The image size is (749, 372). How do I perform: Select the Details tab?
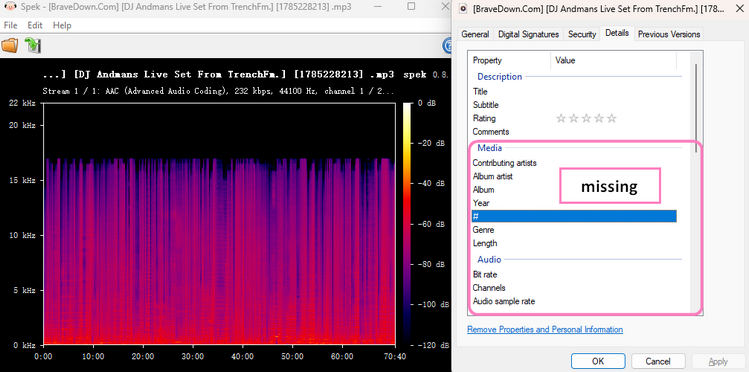pyautogui.click(x=617, y=33)
